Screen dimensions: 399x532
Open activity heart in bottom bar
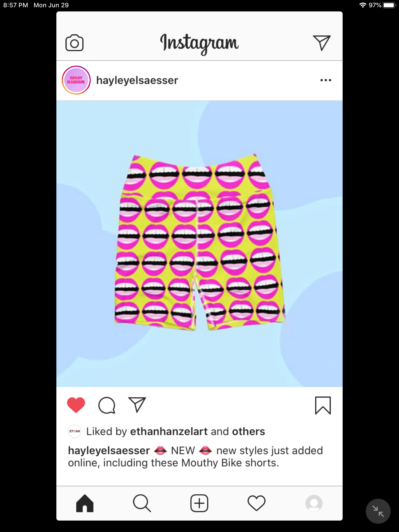256,503
